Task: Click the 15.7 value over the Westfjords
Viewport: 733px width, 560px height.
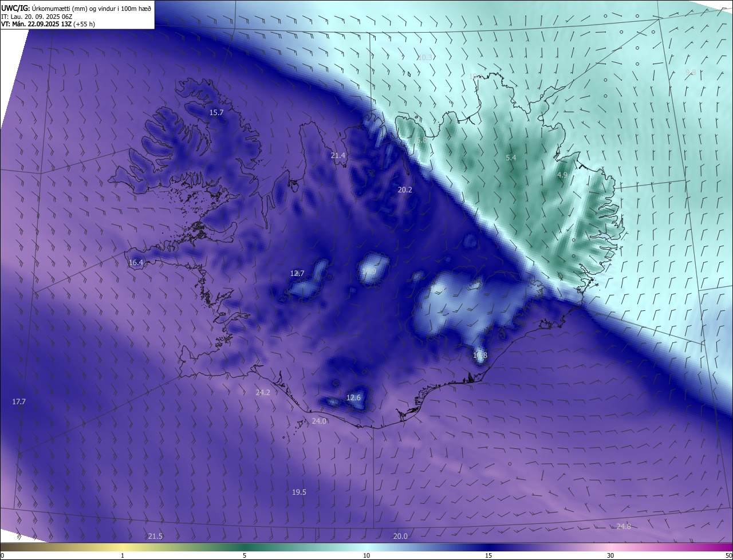Action: pos(216,113)
